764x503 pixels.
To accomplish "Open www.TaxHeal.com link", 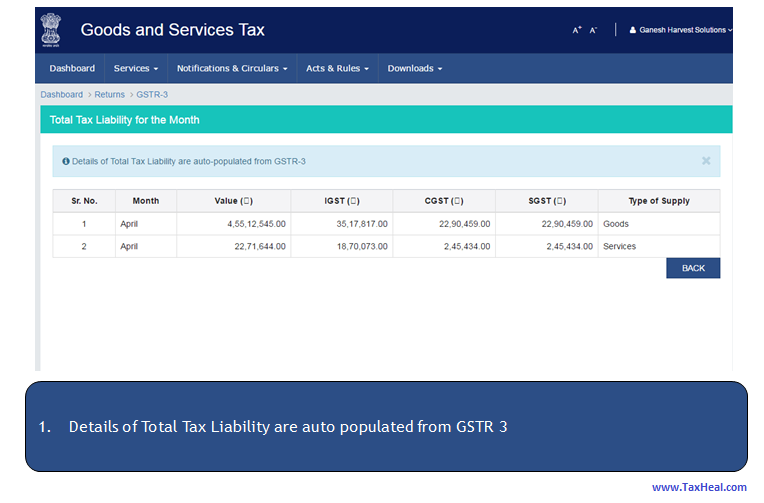I will [x=699, y=487].
